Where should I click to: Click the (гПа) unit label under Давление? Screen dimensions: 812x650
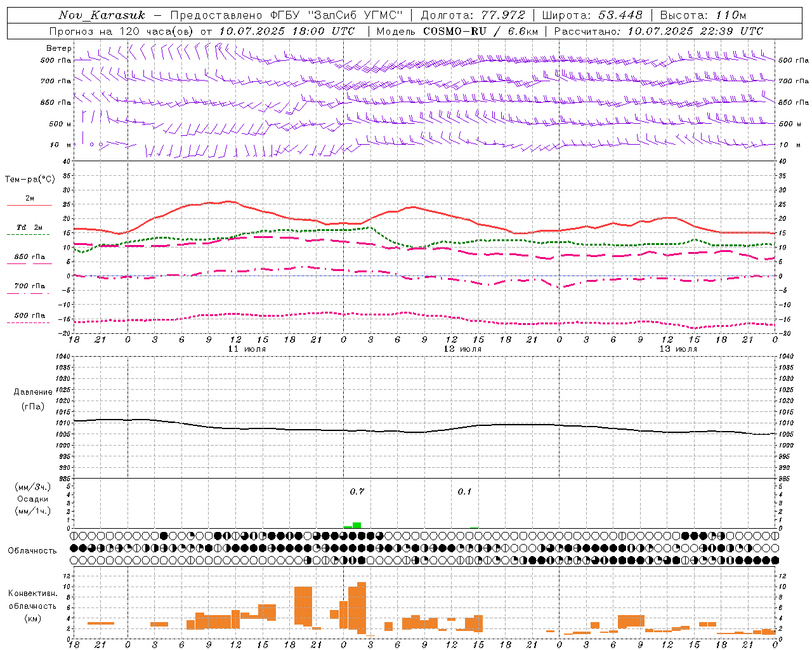click(33, 406)
